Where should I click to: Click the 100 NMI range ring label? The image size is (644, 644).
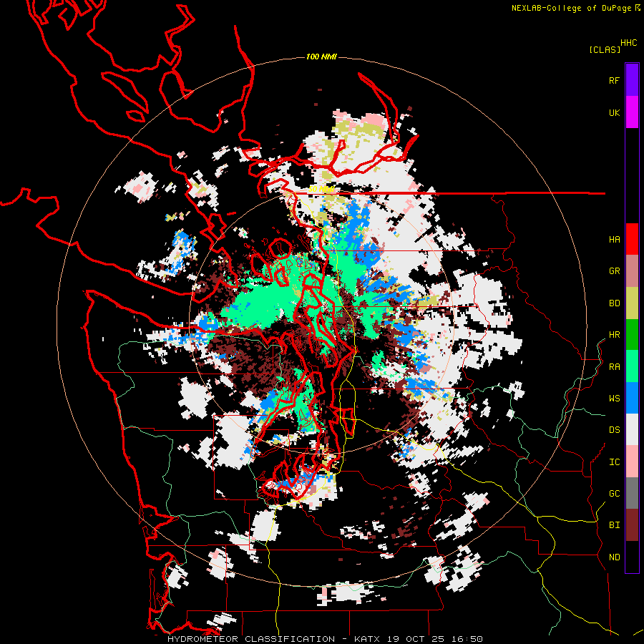[x=321, y=57]
